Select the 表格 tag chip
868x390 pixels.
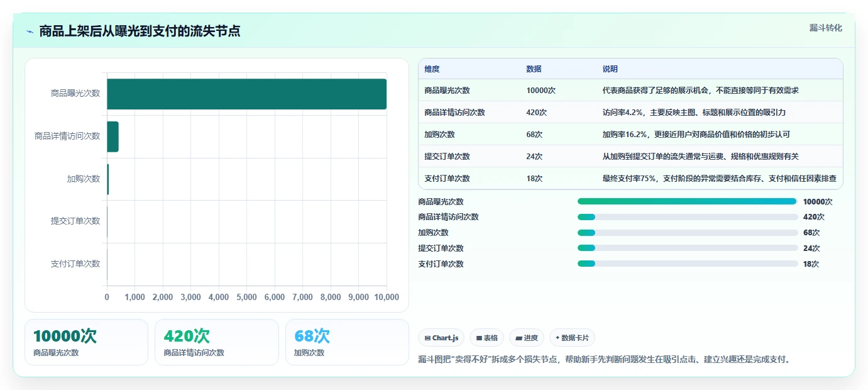tap(486, 338)
